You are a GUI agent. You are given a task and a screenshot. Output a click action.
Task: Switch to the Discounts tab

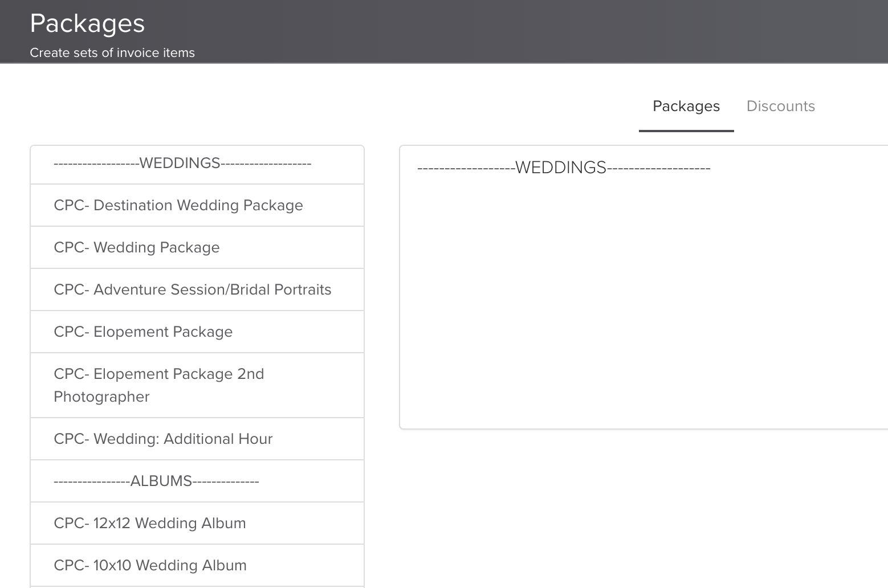780,107
